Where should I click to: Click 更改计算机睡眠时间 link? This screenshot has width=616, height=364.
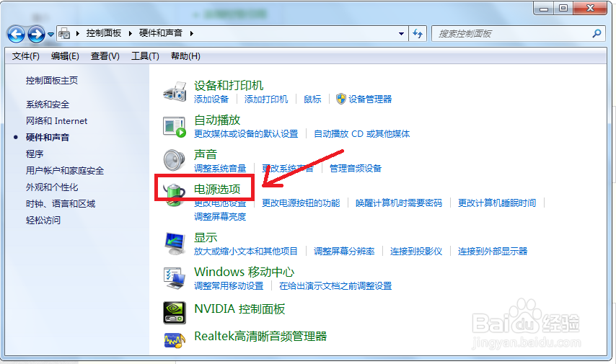pos(497,203)
